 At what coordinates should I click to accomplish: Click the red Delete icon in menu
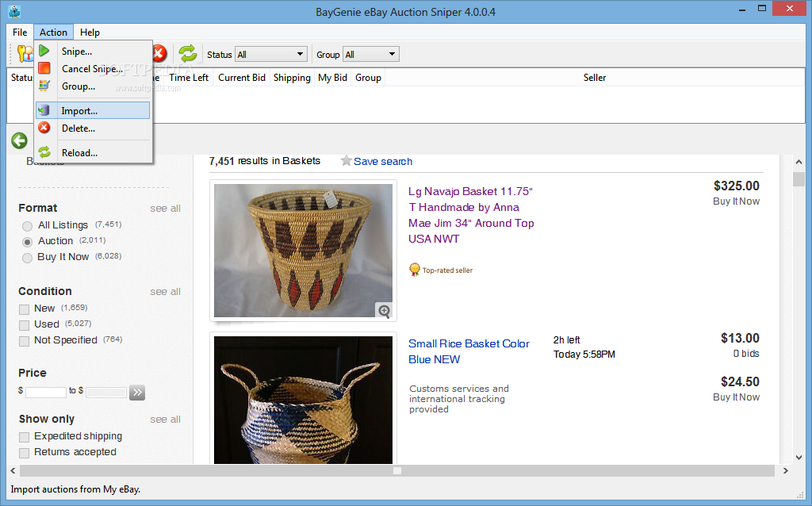point(44,128)
